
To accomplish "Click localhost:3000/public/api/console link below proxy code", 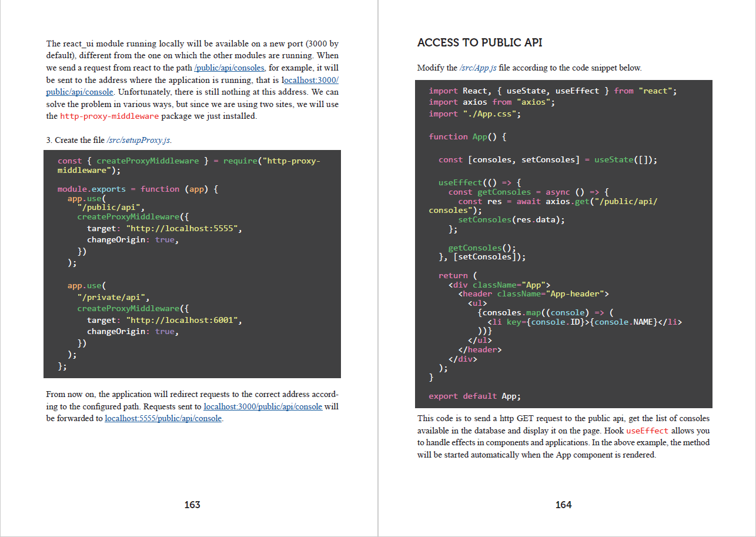I will [x=263, y=406].
